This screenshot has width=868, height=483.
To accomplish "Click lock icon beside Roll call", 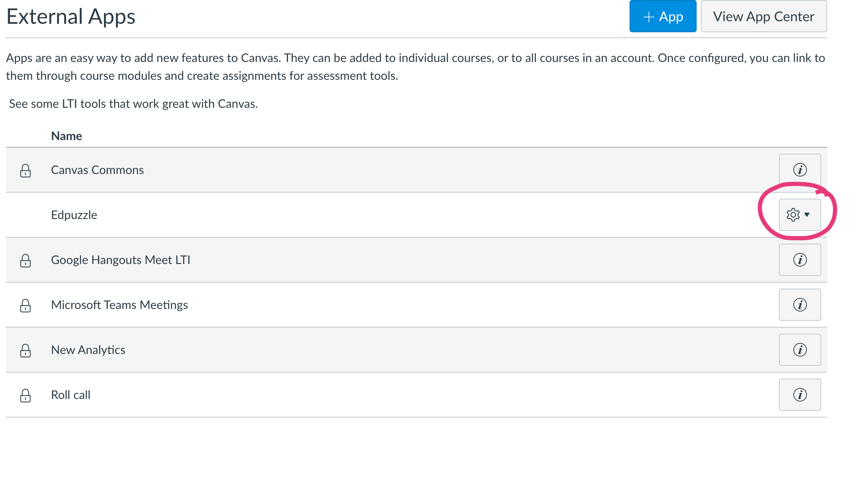I will pyautogui.click(x=25, y=396).
